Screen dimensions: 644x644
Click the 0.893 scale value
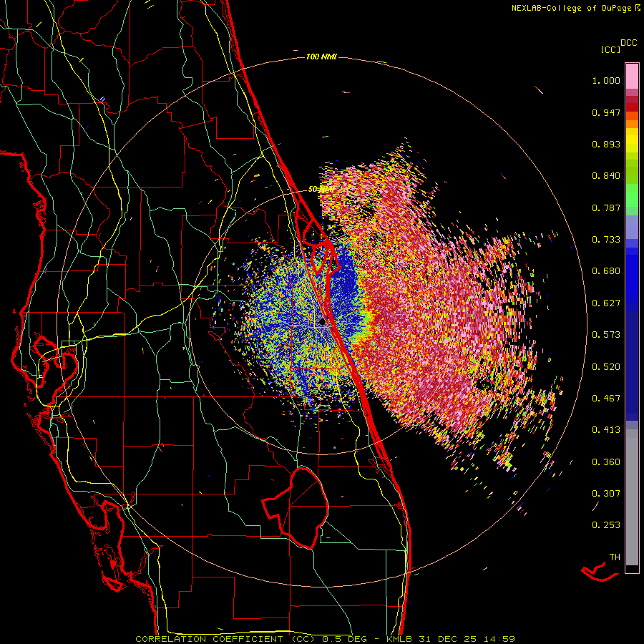[606, 144]
